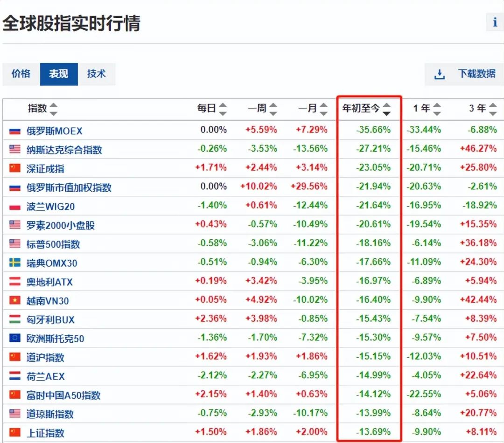This screenshot has height=443, width=504.
Task: Click the download arrow icon
Action: 440,74
